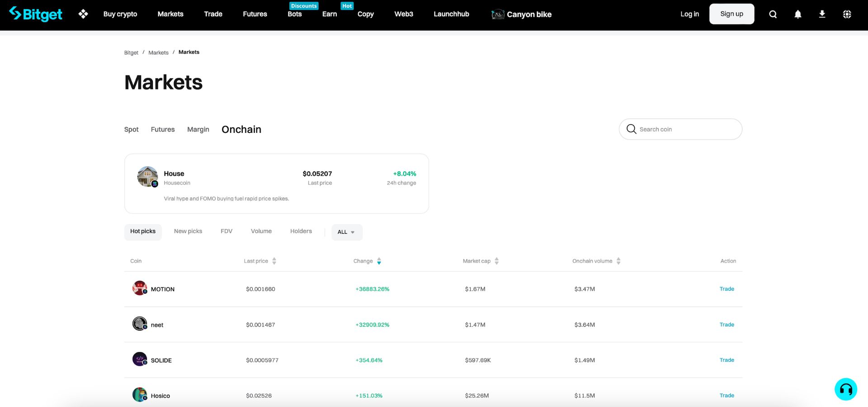The height and width of the screenshot is (407, 868).
Task: Trade the SOLIDE coin
Action: (x=727, y=360)
